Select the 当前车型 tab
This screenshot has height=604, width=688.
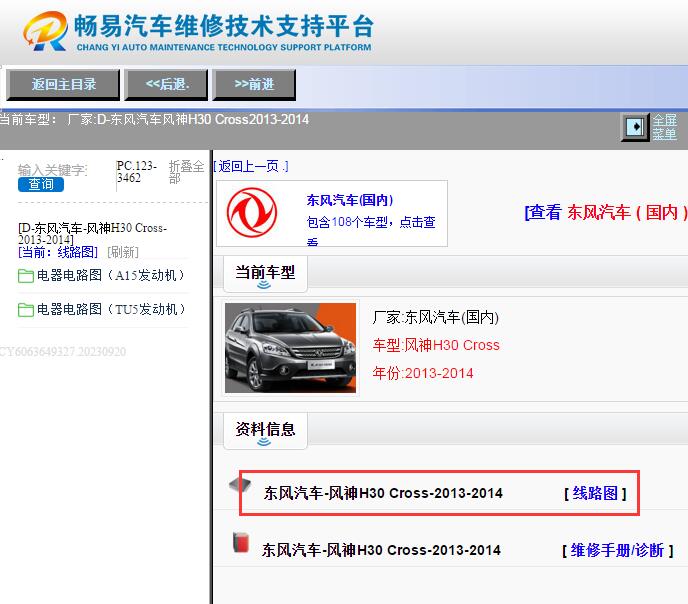click(265, 274)
